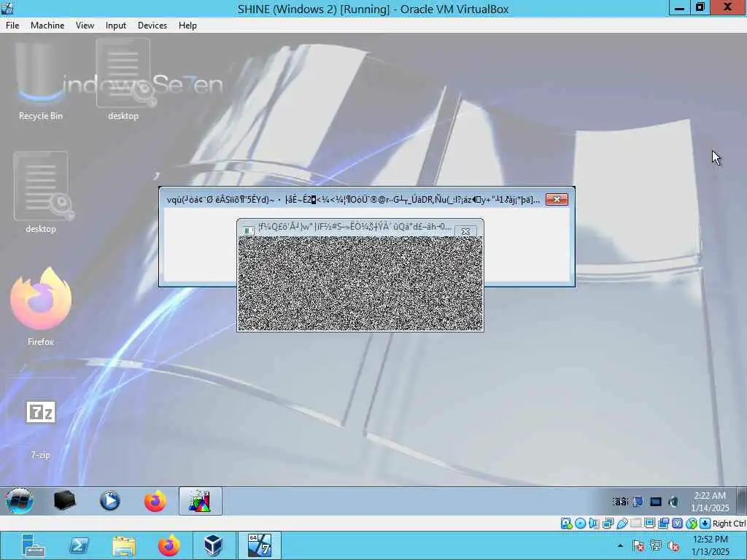Close the garbled-title red X dialog

tap(557, 199)
